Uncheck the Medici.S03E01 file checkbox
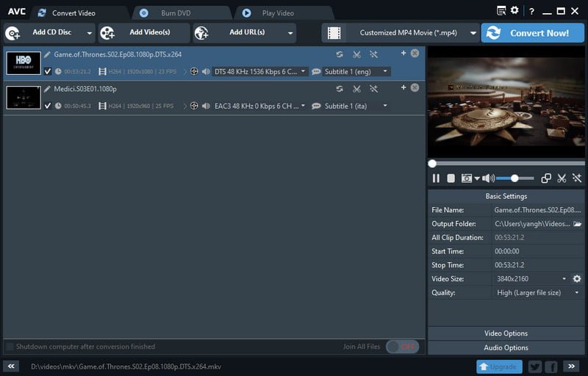 point(48,106)
